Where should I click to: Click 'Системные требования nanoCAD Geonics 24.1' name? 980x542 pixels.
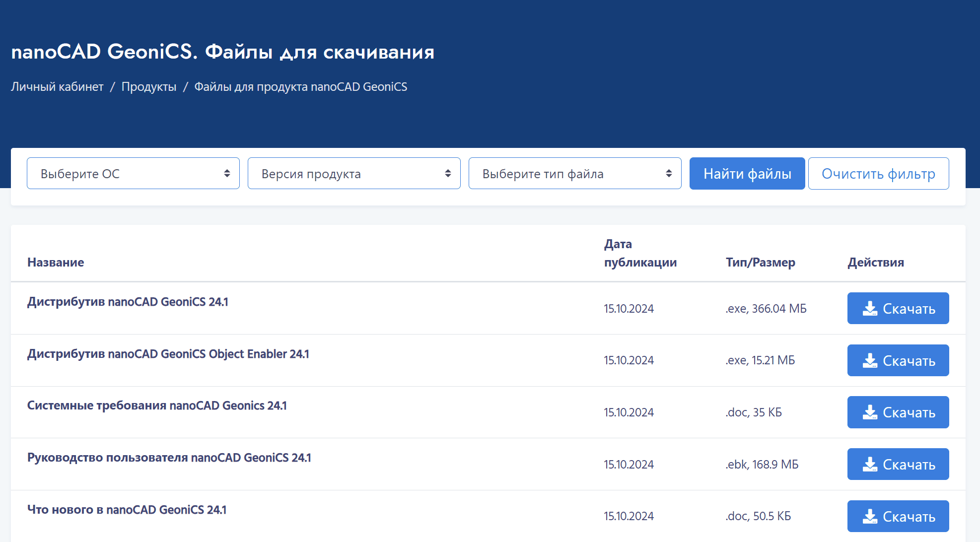pos(157,406)
